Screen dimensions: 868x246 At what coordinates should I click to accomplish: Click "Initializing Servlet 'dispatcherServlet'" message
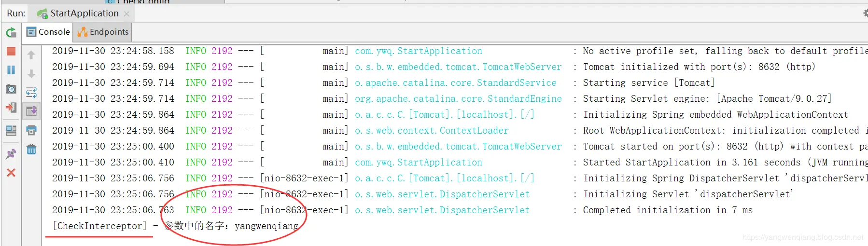688,194
